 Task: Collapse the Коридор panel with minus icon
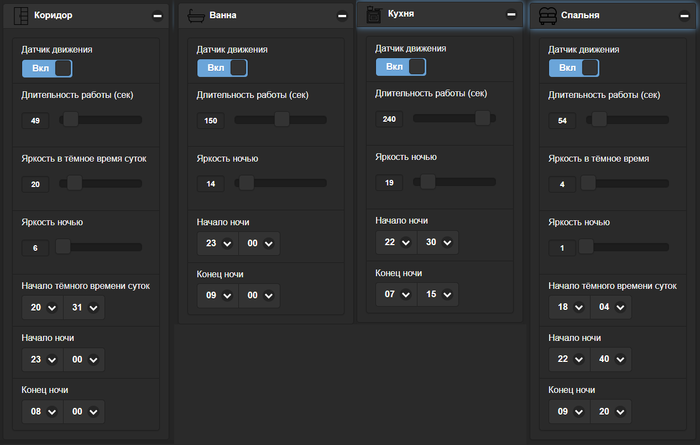(158, 16)
